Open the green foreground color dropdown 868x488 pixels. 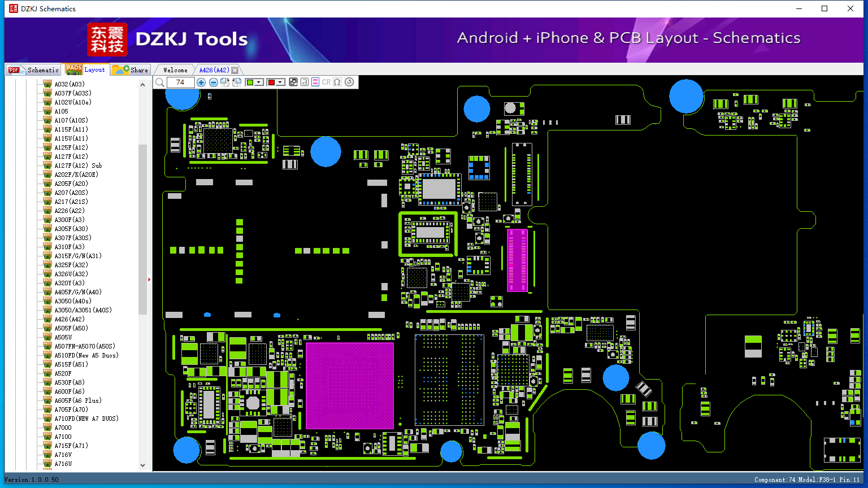(258, 82)
